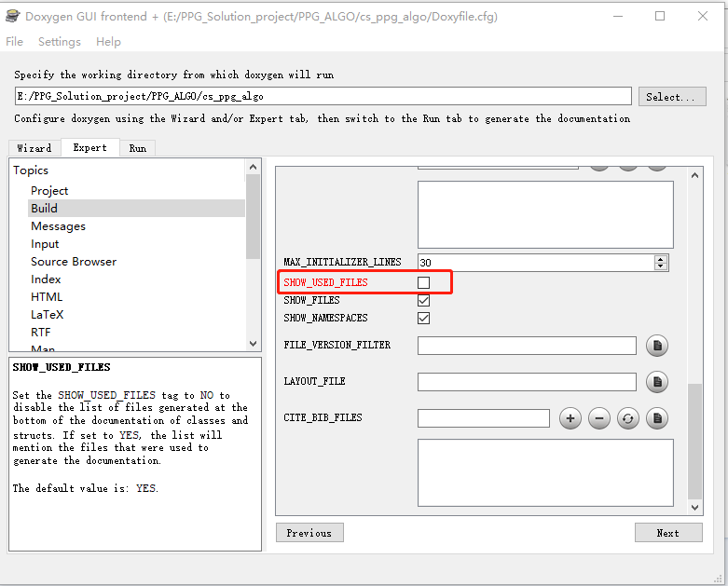Browse file for CITE_BIB_FILES
728x586 pixels.
pos(657,418)
